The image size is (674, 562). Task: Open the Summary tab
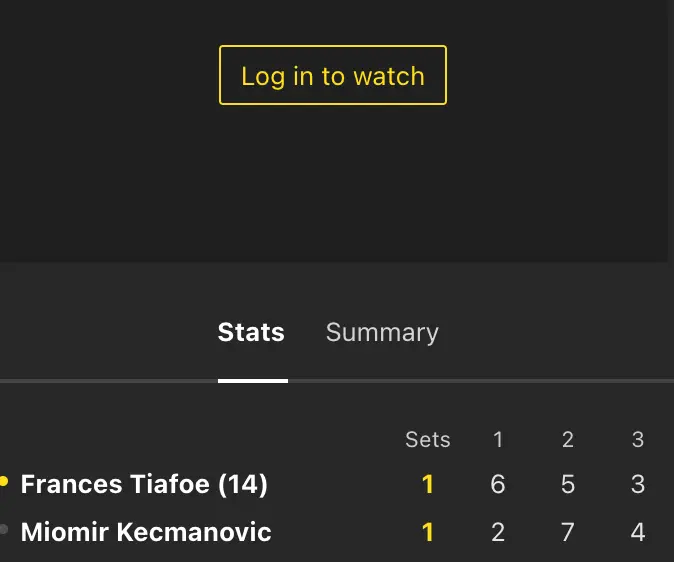tap(382, 333)
